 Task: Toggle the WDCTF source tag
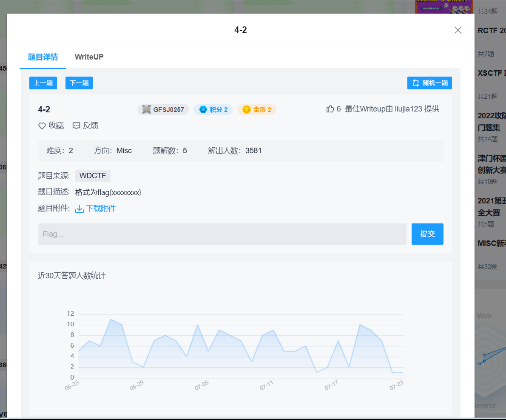coord(93,176)
